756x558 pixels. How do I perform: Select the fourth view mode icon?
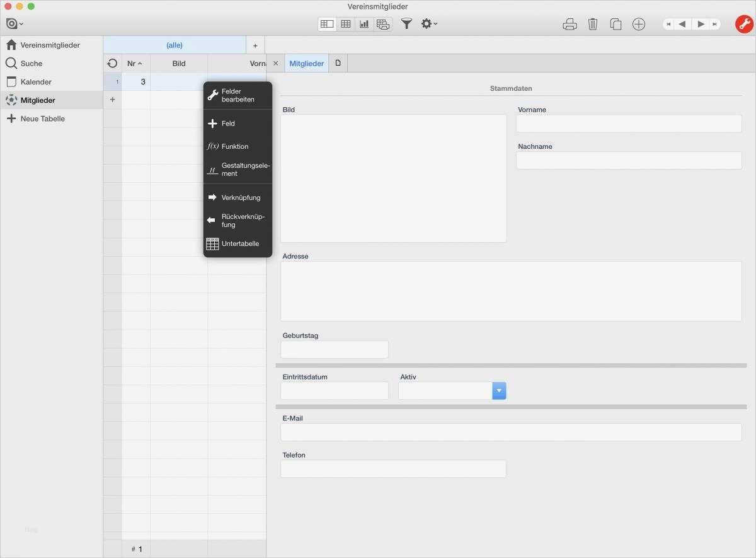[383, 24]
